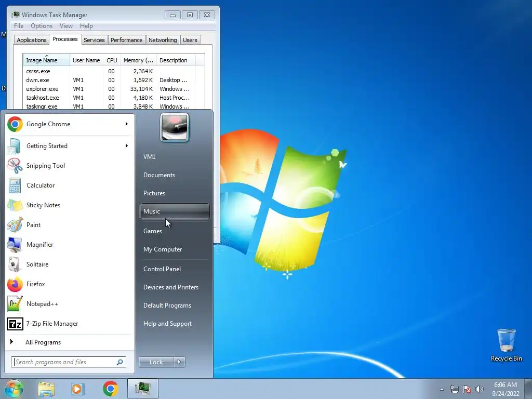Click the Start orb button

14,389
